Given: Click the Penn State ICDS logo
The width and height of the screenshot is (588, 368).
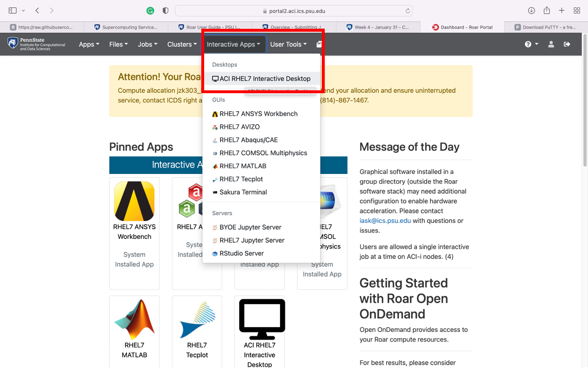Looking at the screenshot, I should 37,44.
